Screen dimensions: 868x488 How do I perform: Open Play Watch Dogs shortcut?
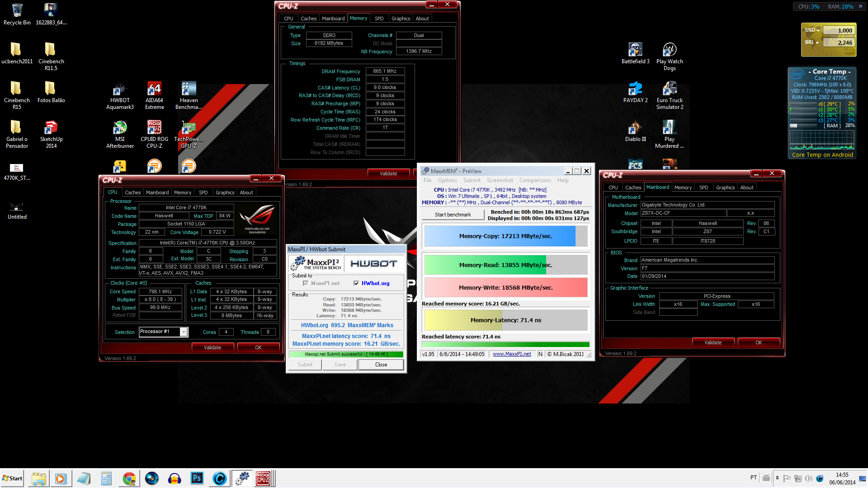(x=670, y=56)
